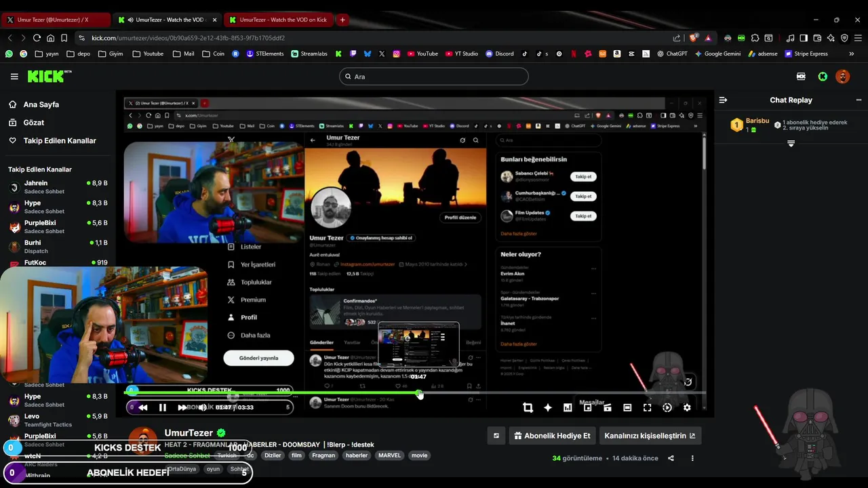Mute the video player volume
868x488 pixels.
pos(202,407)
